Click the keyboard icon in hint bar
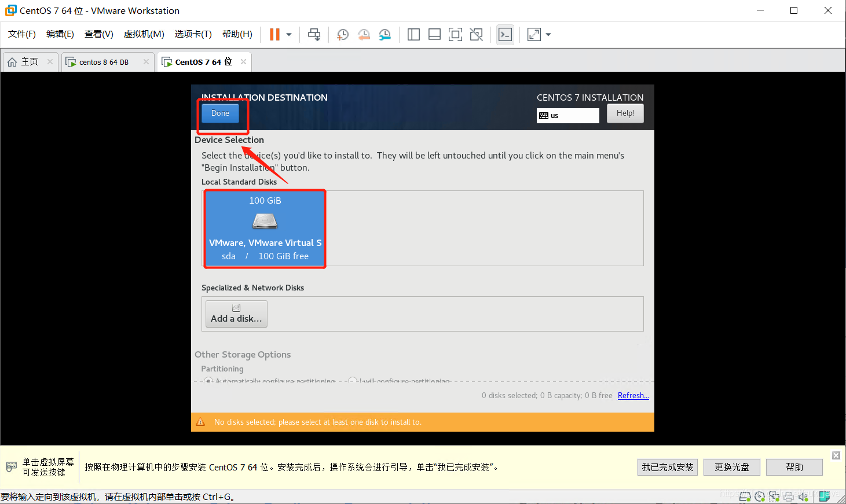The height and width of the screenshot is (504, 846). click(12, 466)
